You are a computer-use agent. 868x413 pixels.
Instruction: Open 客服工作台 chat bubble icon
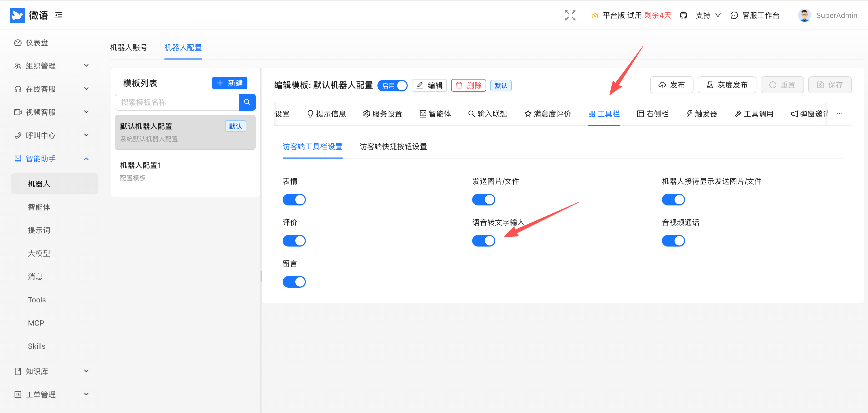click(734, 16)
